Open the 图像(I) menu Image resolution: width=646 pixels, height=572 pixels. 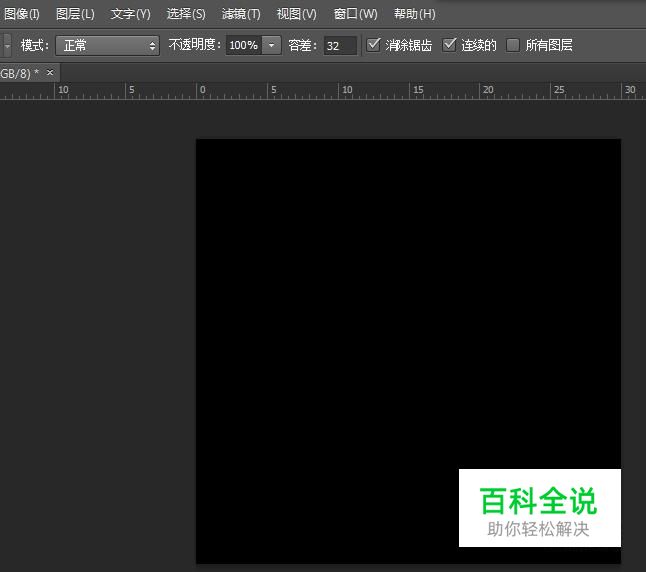click(21, 14)
